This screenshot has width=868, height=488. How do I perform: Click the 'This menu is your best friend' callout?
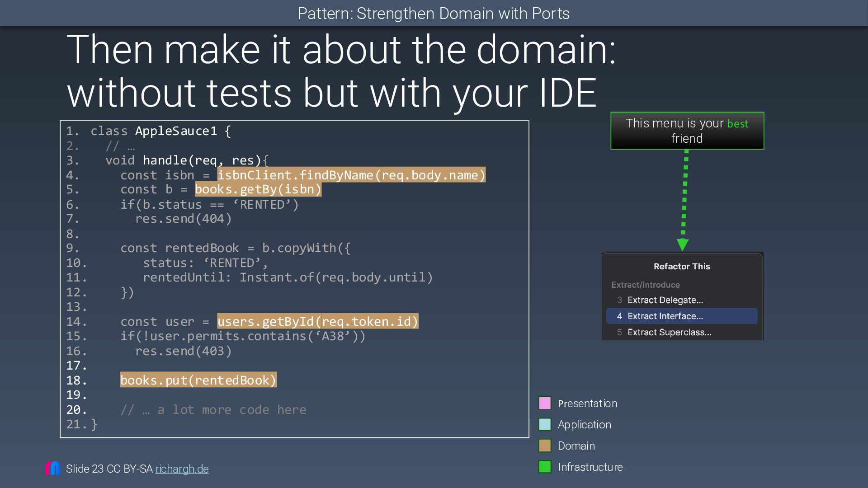pyautogui.click(x=687, y=131)
